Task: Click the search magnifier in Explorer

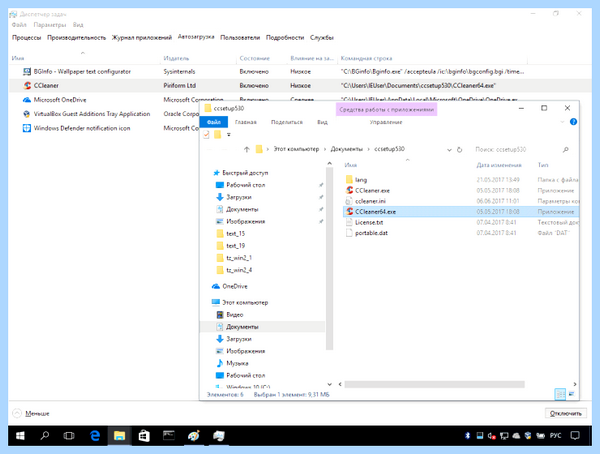Action: pyautogui.click(x=566, y=150)
